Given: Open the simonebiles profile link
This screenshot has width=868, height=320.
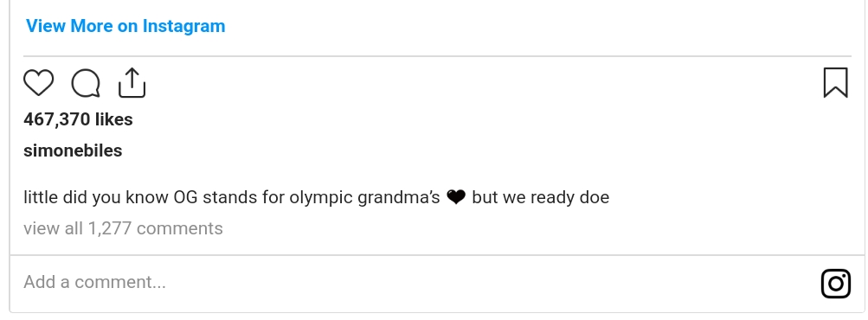Looking at the screenshot, I should [73, 150].
